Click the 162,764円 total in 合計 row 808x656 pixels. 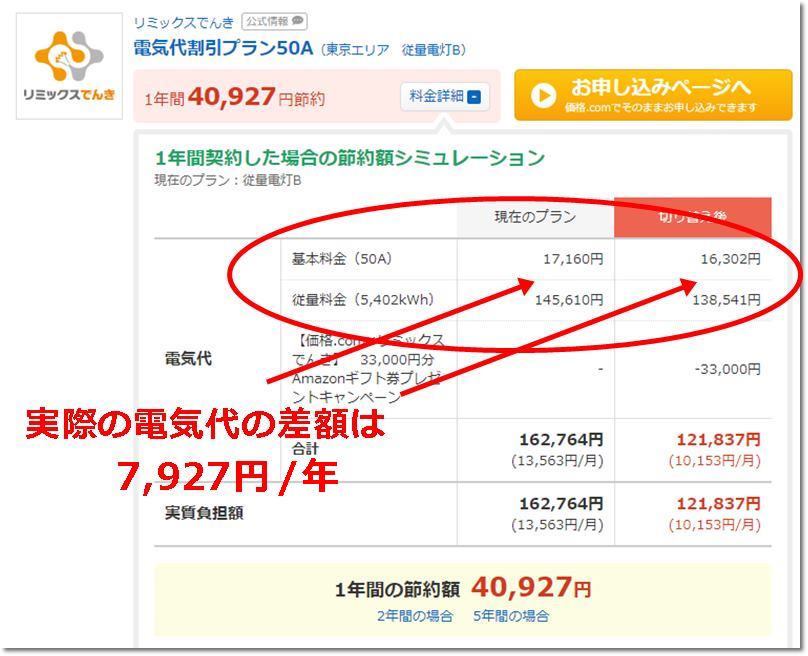point(561,440)
